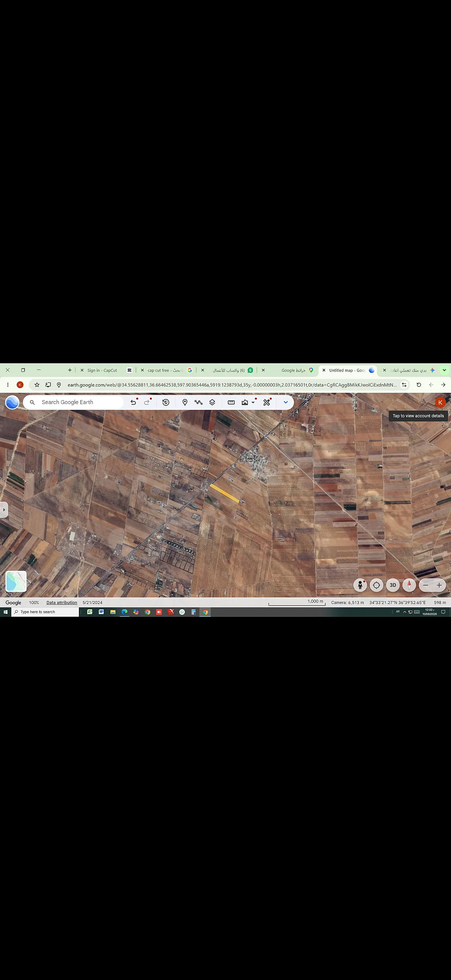Viewport: 451px width, 980px height.
Task: Click the Search Google Earth field
Action: (x=73, y=402)
